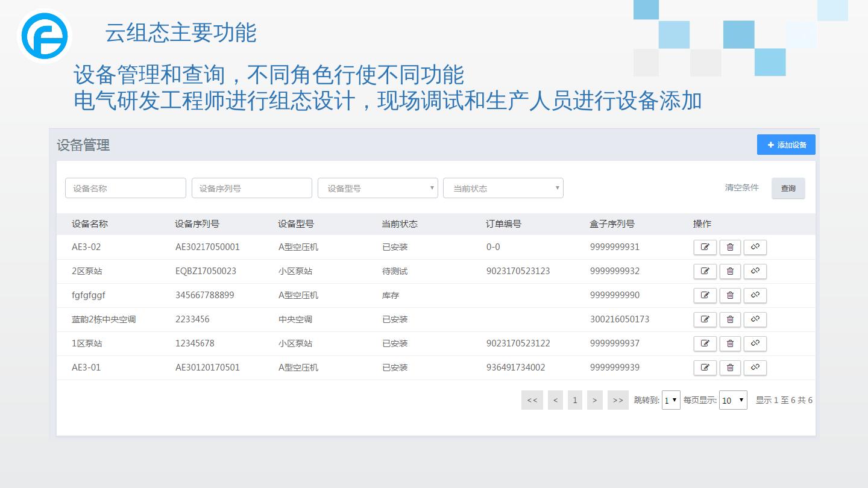The width and height of the screenshot is (868, 488).
Task: Edit the 蓝韵2栋中央空调 device entry
Action: (x=705, y=319)
